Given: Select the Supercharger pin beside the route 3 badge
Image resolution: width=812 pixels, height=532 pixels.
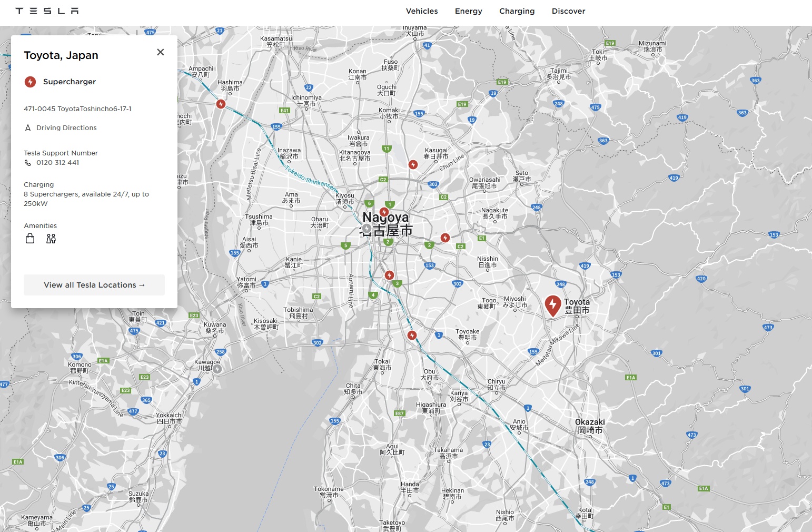Looking at the screenshot, I should tap(389, 275).
